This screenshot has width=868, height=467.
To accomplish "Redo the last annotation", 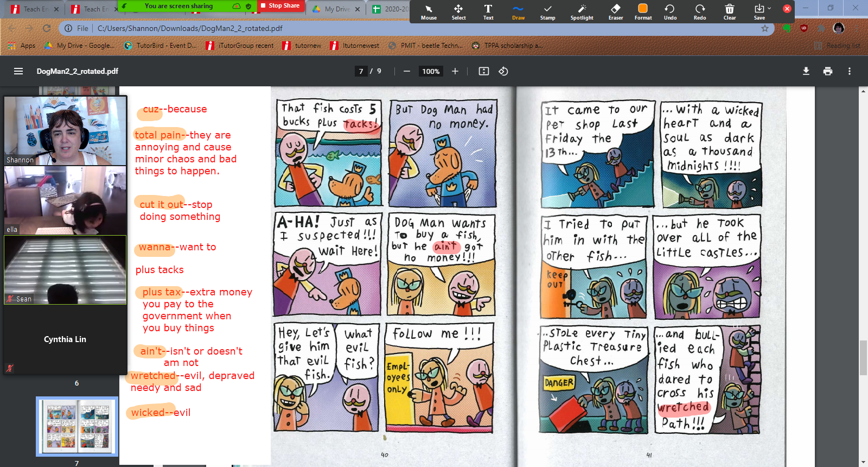I will tap(700, 12).
